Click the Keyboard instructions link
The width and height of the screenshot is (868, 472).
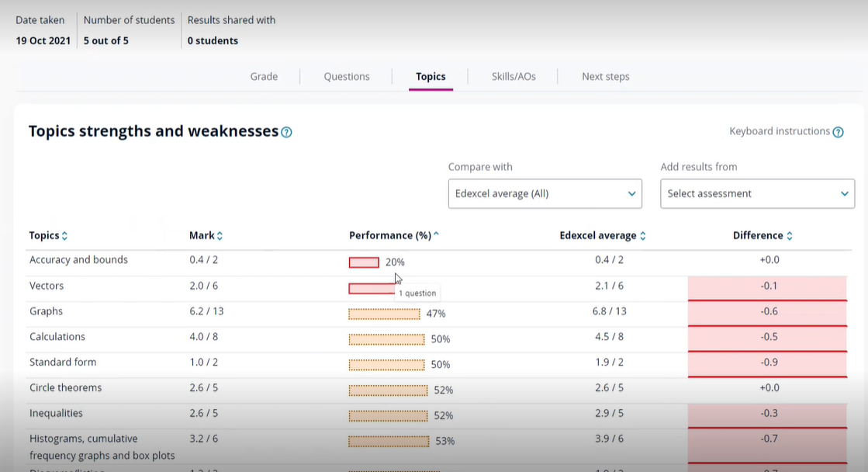[779, 132]
